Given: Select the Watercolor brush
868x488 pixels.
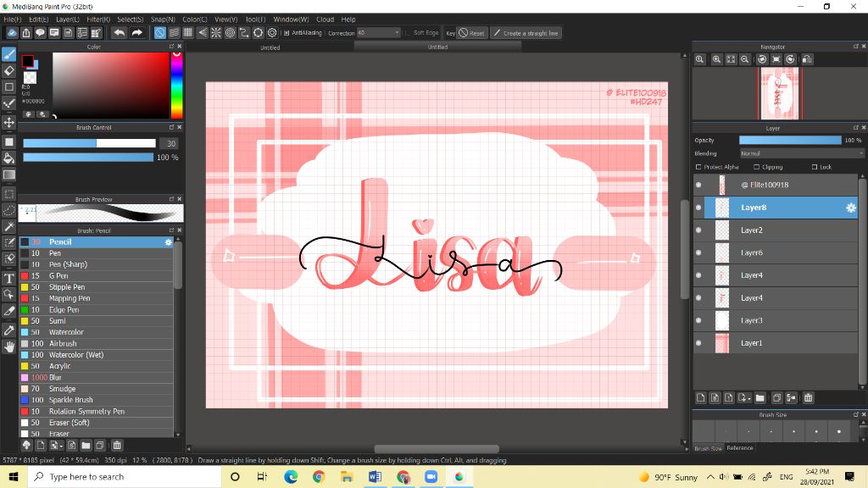Looking at the screenshot, I should 97,332.
